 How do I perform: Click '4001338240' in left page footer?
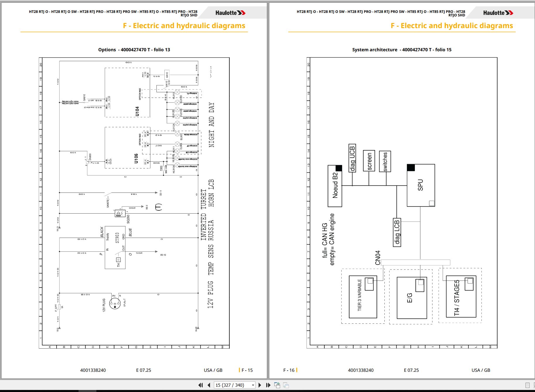tap(93, 370)
